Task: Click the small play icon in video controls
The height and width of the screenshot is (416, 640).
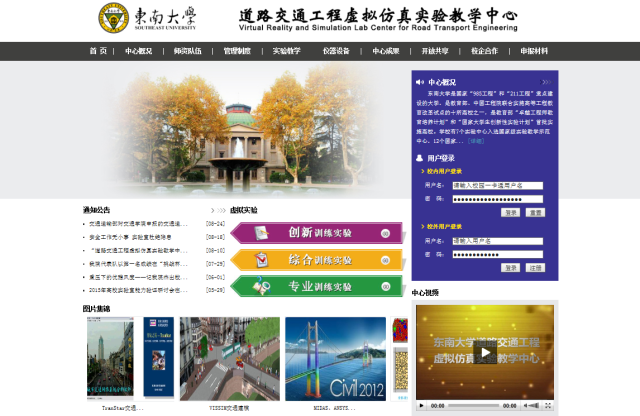Action: tap(422, 406)
